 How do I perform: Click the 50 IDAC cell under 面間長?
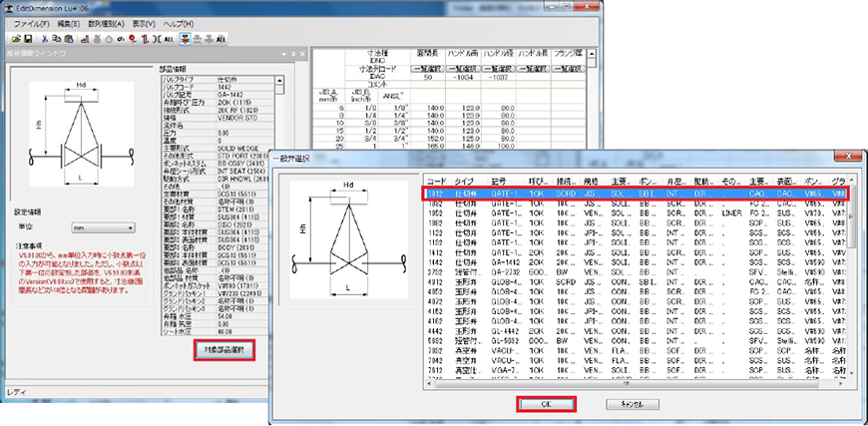click(x=427, y=77)
